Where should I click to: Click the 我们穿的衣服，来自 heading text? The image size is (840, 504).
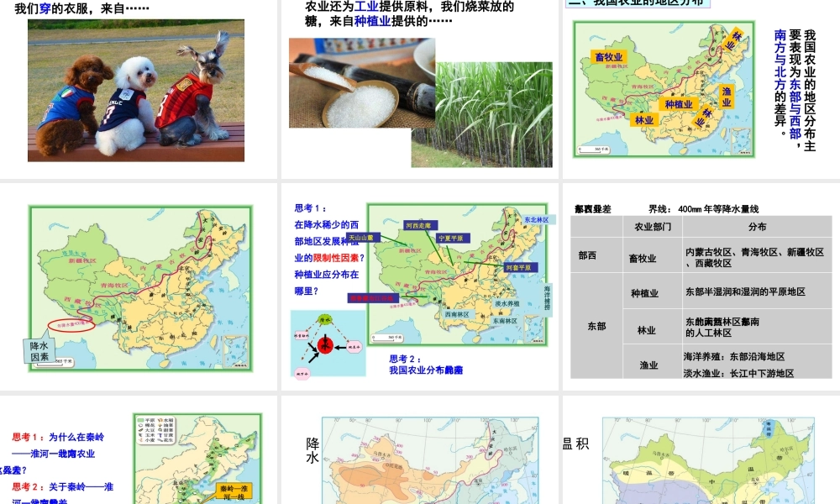[x=82, y=8]
